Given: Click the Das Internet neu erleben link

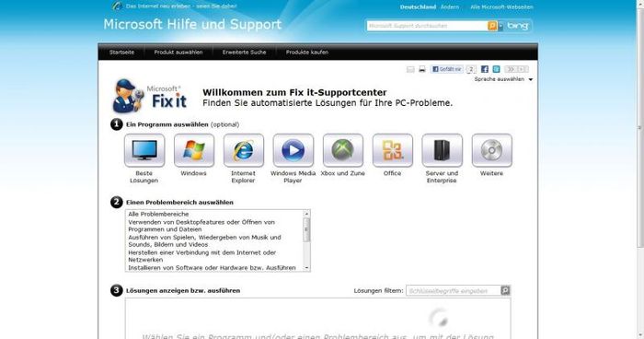Looking at the screenshot, I should coord(181,6).
